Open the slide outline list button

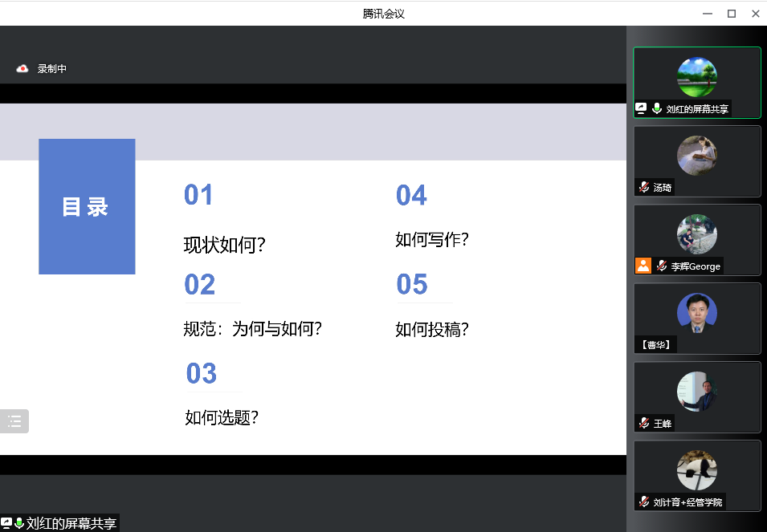(14, 421)
